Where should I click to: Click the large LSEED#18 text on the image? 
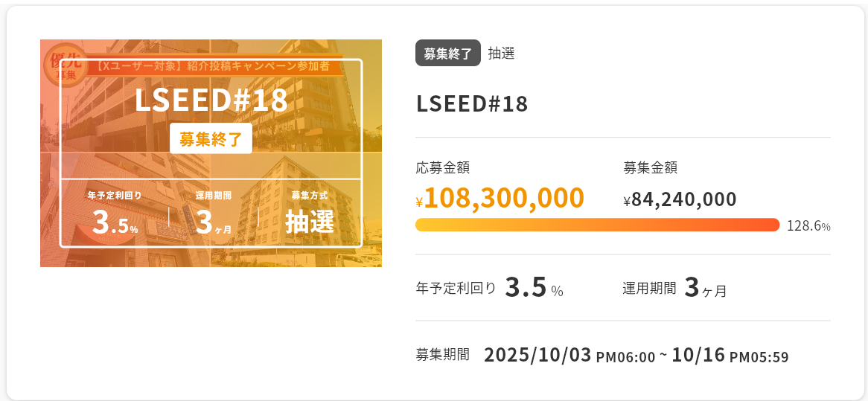(211, 101)
